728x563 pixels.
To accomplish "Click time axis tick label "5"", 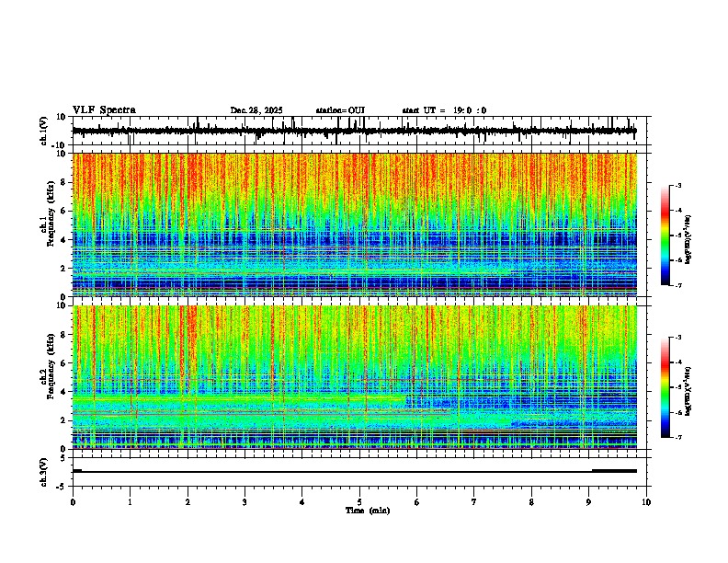I will coord(359,502).
